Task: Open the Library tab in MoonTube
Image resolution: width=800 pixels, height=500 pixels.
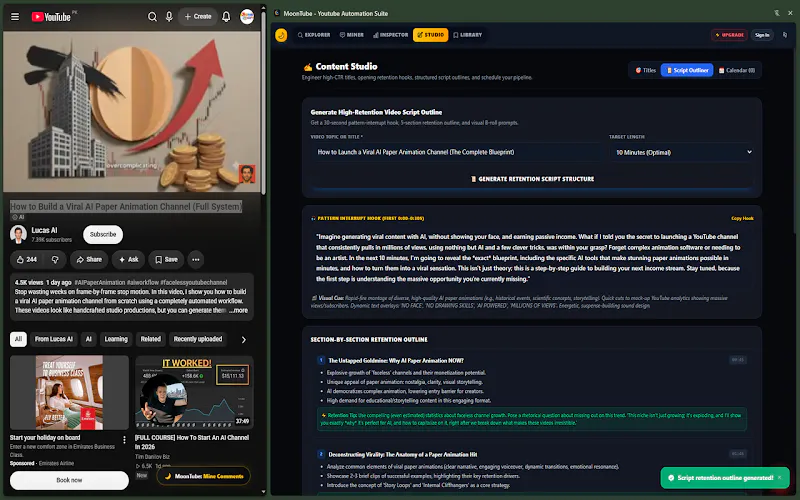Action: [x=467, y=35]
